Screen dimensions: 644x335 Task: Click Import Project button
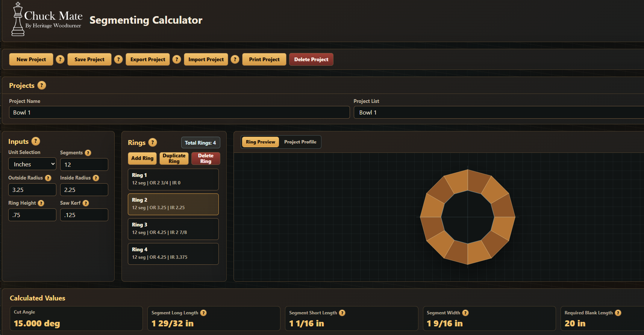point(206,59)
